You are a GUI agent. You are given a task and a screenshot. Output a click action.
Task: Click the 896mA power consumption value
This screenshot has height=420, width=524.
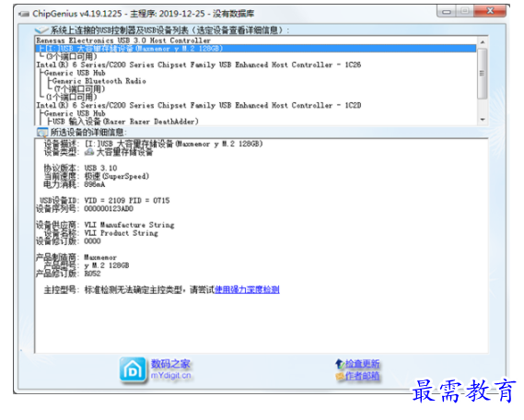tap(95, 184)
